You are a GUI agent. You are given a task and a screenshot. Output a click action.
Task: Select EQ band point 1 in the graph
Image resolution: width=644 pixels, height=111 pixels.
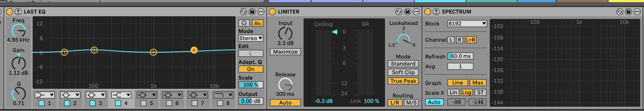point(64,52)
